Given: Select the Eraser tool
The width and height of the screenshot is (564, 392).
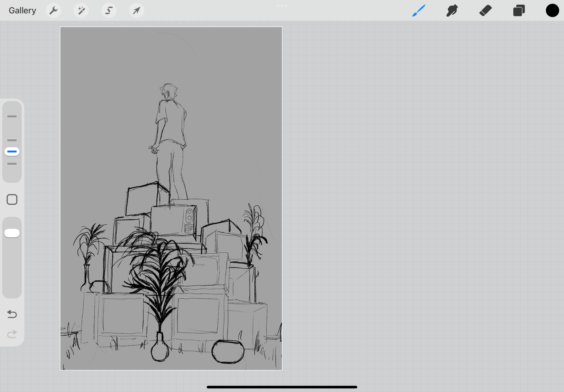Looking at the screenshot, I should [485, 11].
